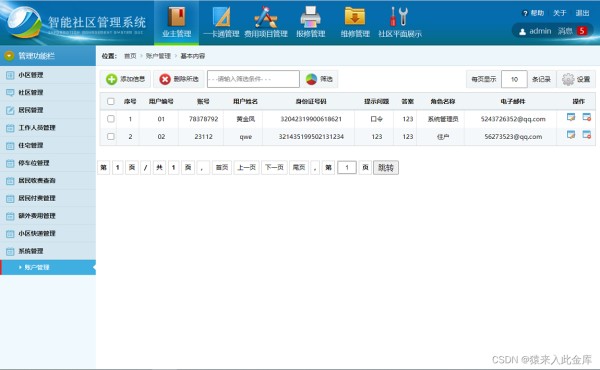Click the 角色名称 column header
This screenshot has height=370, width=600.
point(443,101)
